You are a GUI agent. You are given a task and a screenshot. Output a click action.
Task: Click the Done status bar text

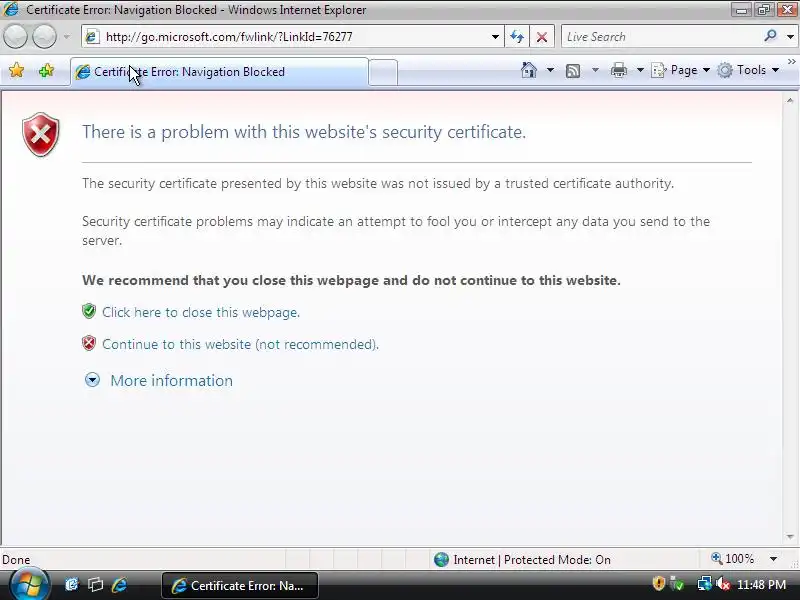point(16,560)
